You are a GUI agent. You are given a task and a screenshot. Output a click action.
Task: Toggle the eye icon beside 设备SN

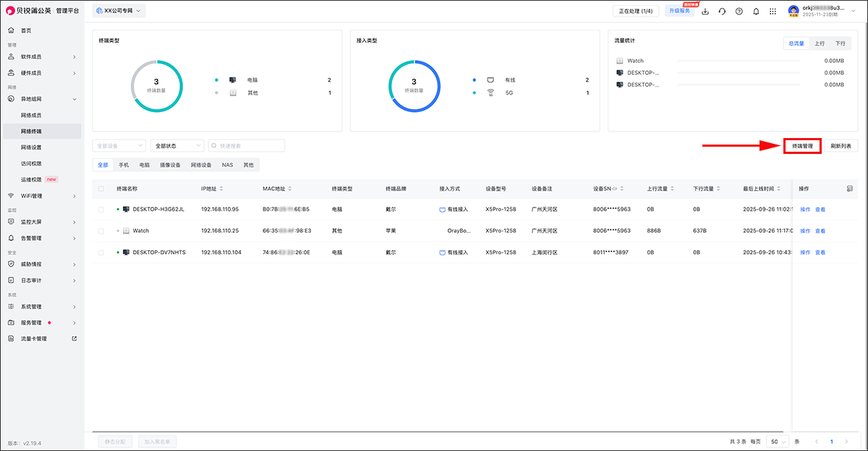click(615, 189)
